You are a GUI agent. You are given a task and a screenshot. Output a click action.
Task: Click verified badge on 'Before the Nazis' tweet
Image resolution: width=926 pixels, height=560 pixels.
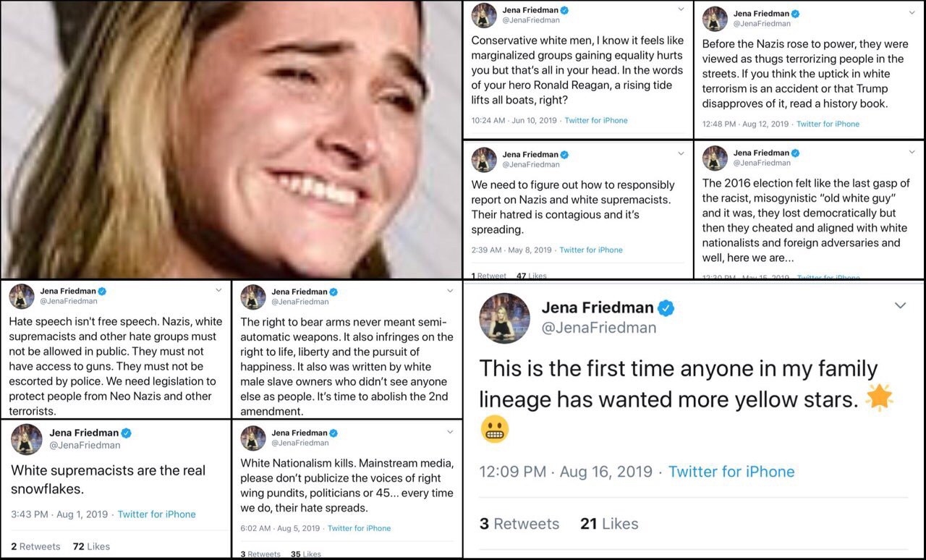795,14
